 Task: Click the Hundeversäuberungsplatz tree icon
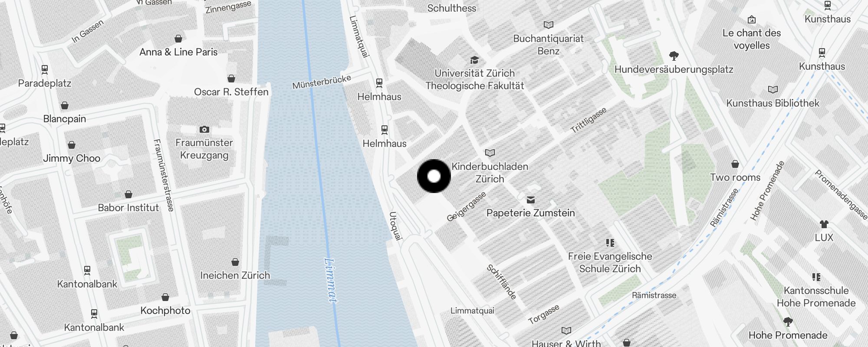coord(674,56)
